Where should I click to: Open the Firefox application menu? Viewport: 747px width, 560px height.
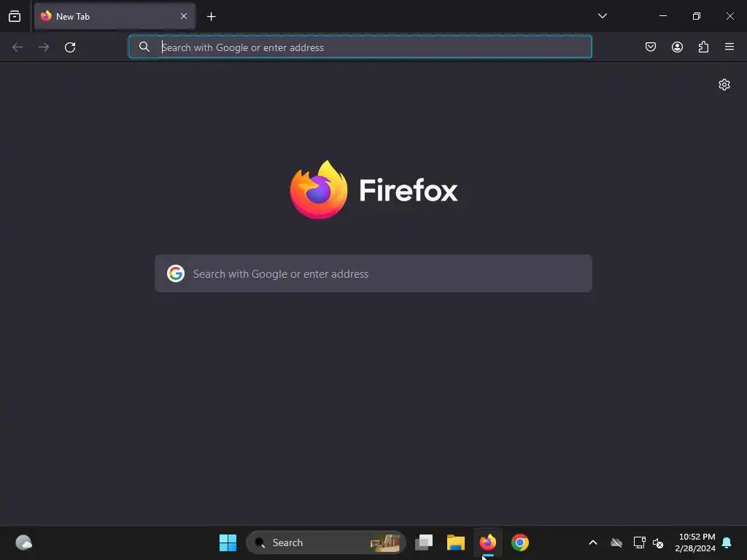tap(729, 47)
